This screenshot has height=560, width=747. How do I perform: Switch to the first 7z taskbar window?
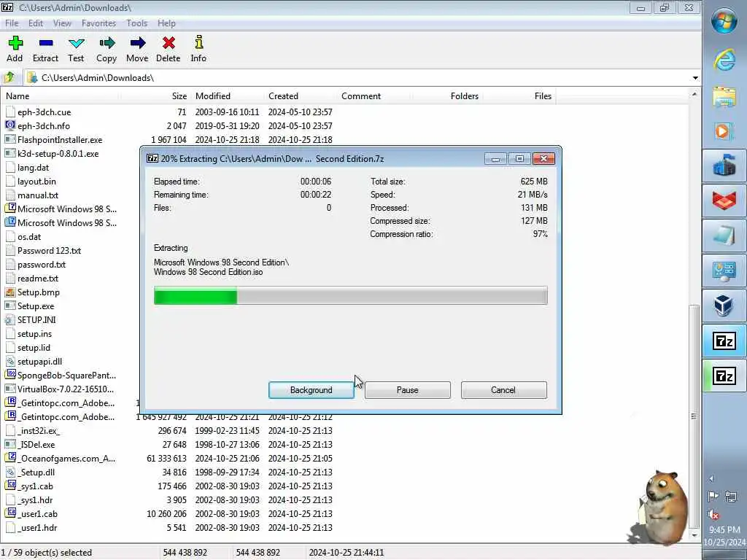724,341
